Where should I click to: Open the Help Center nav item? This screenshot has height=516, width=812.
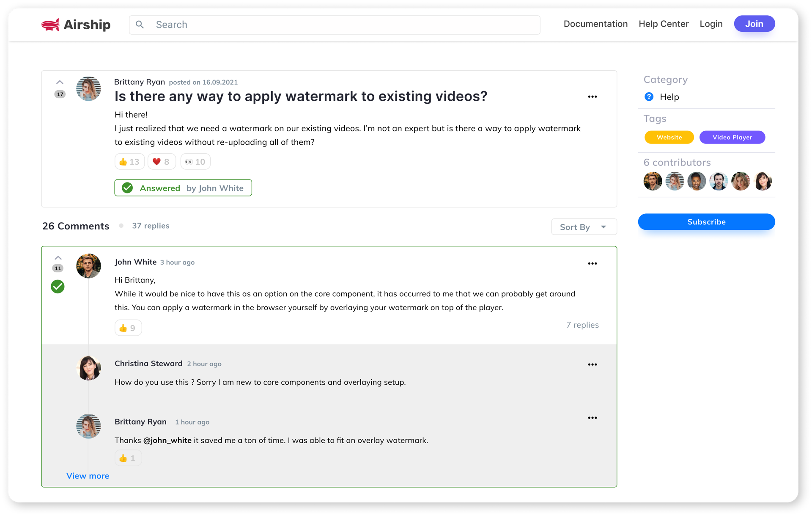tap(664, 24)
